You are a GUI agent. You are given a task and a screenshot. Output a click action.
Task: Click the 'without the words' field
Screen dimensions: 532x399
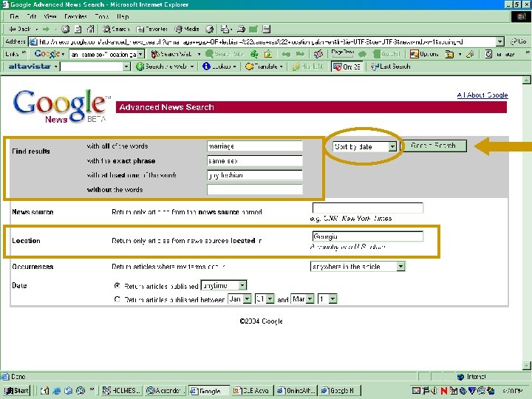pyautogui.click(x=254, y=189)
